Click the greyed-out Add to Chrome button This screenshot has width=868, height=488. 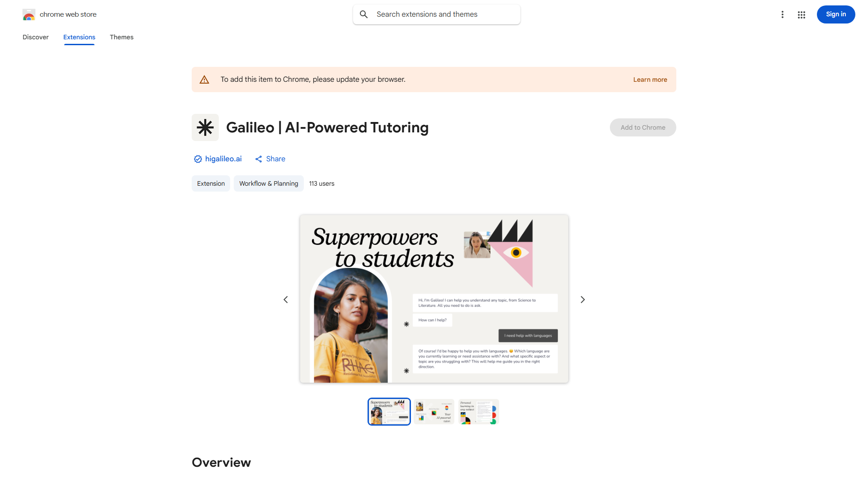643,127
